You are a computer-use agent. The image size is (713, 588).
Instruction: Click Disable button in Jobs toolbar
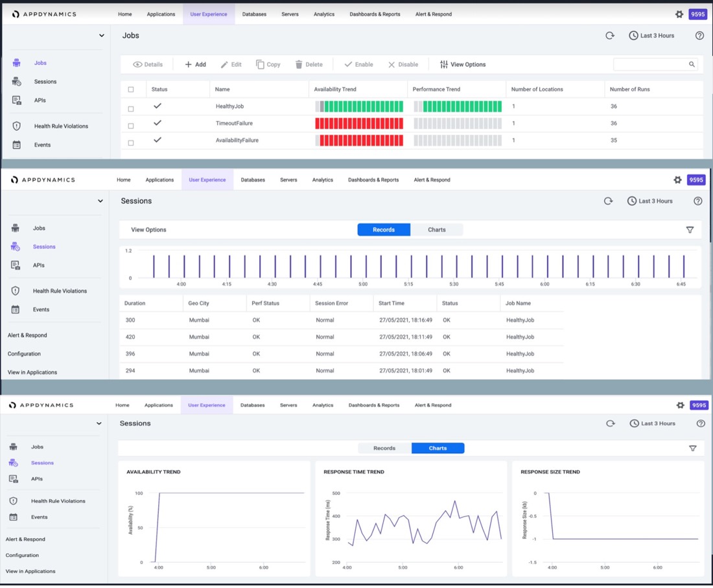pos(403,65)
